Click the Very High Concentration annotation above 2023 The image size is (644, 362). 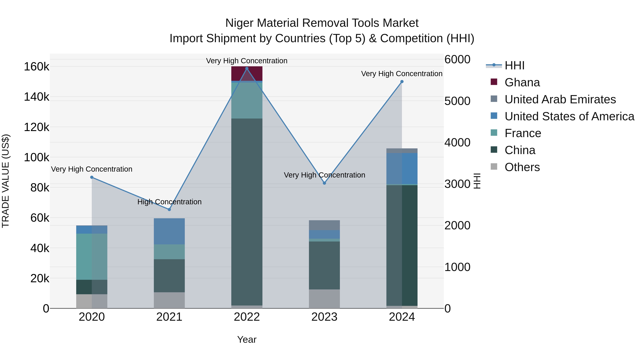click(325, 175)
